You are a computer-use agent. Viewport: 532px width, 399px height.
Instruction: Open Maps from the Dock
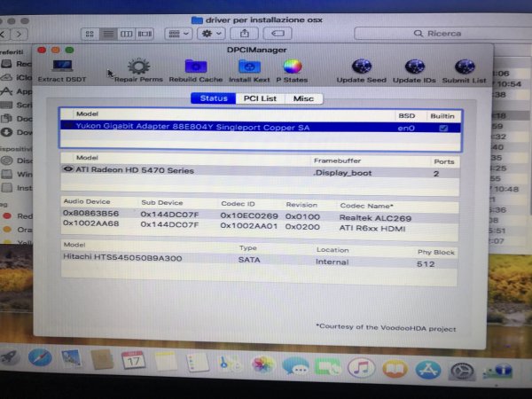coord(230,364)
